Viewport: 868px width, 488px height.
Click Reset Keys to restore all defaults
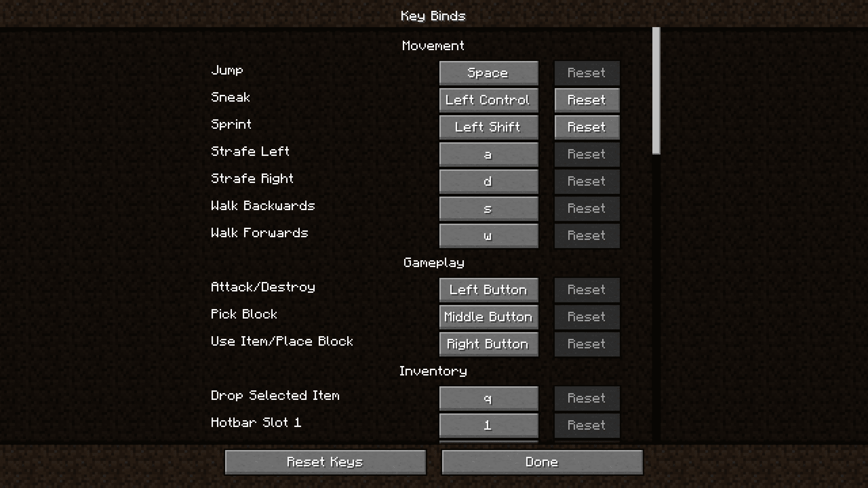click(325, 462)
